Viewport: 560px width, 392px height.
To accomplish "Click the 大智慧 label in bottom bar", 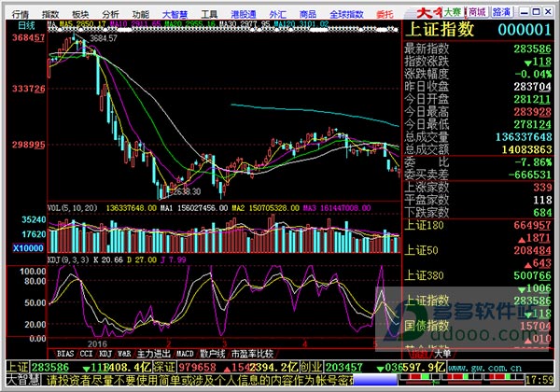I will point(22,380).
